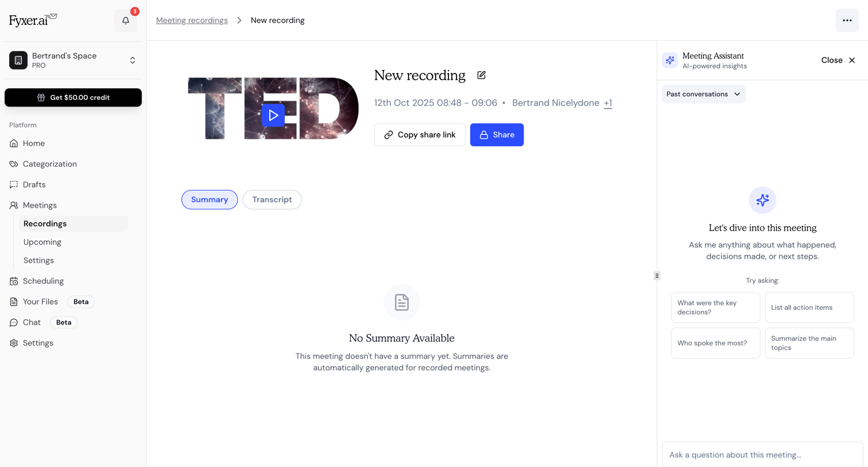This screenshot has width=868, height=467.
Task: Click the Home house icon
Action: point(14,143)
